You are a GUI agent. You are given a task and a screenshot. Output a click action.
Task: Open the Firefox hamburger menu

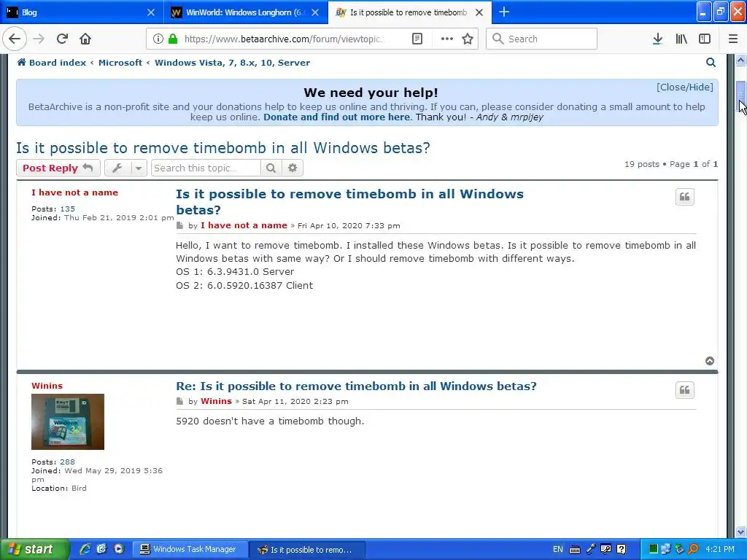(733, 39)
